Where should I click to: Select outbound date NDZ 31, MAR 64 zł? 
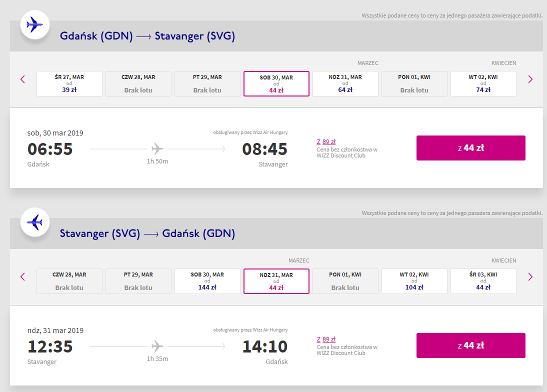pos(345,83)
